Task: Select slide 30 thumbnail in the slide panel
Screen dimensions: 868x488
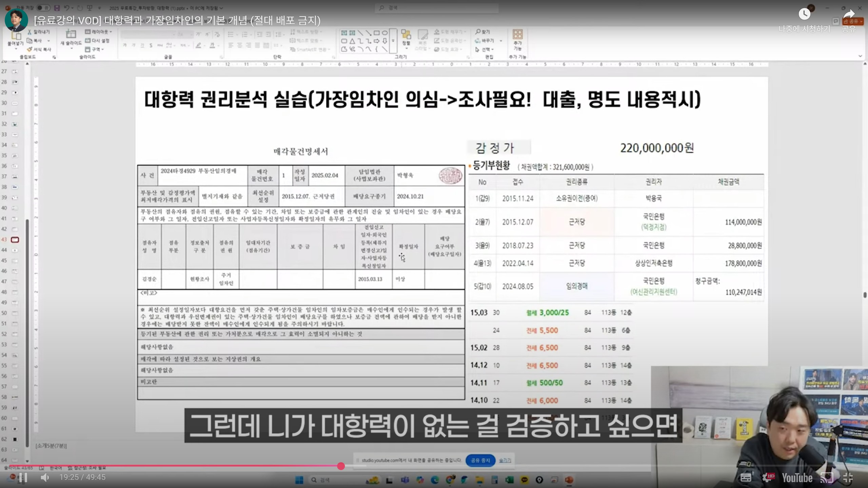Action: (15, 103)
